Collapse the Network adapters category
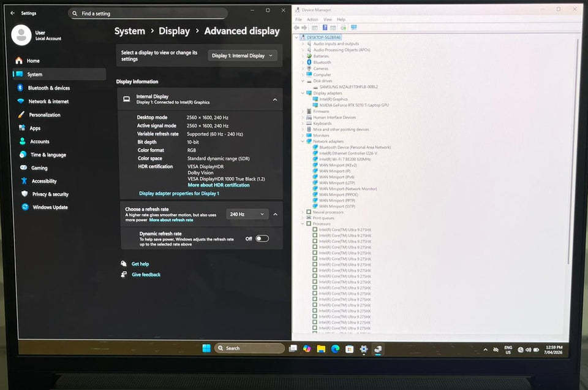This screenshot has width=588, height=390. 302,142
